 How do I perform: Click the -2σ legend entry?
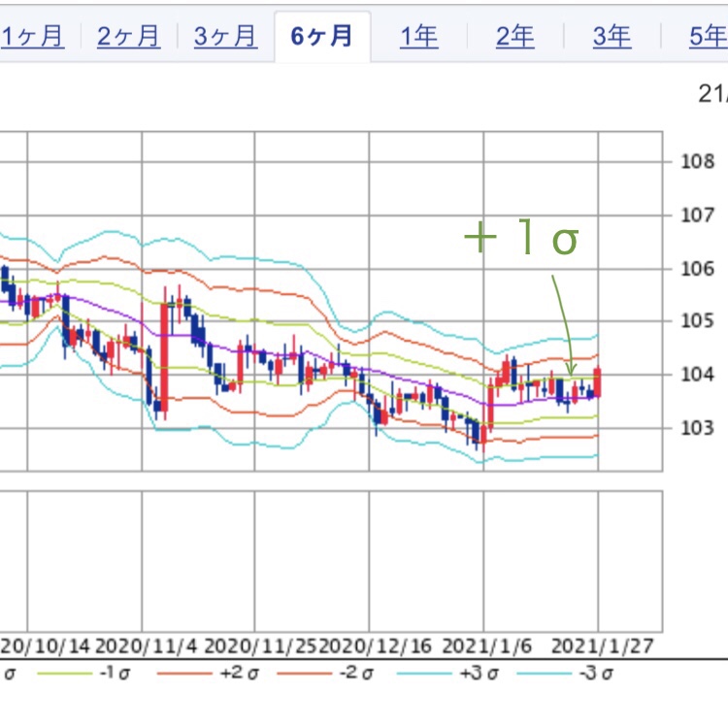pyautogui.click(x=325, y=673)
